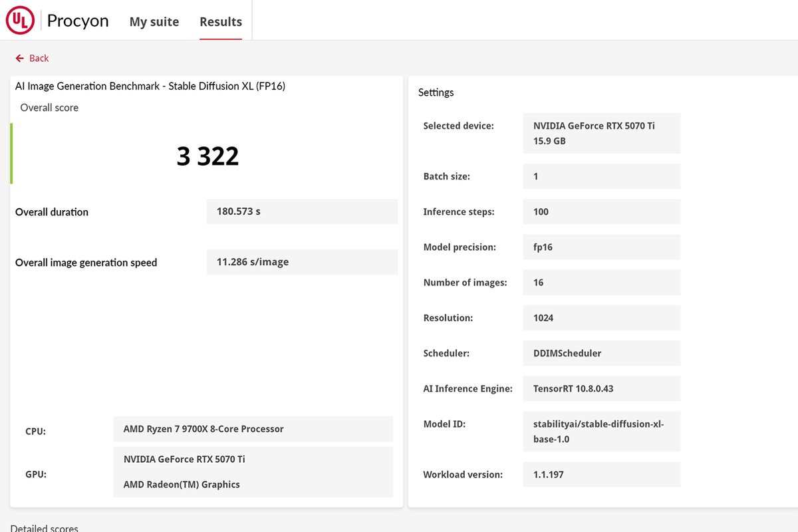Click the UL logo icon

tap(20, 21)
